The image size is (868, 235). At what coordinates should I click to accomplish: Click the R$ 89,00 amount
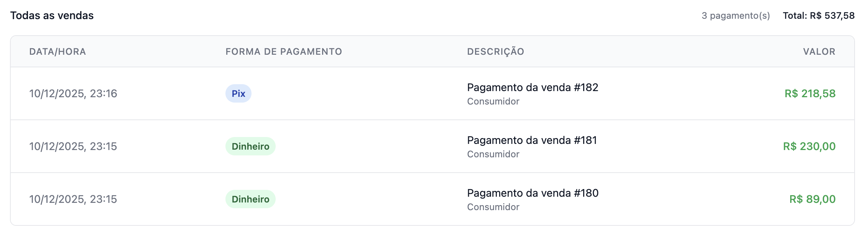812,199
